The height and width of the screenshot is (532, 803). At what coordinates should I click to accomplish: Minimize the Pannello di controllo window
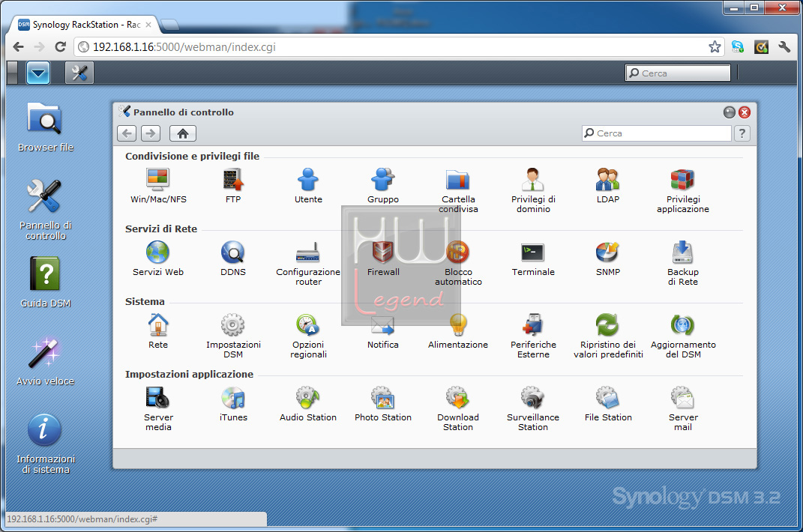(x=730, y=112)
